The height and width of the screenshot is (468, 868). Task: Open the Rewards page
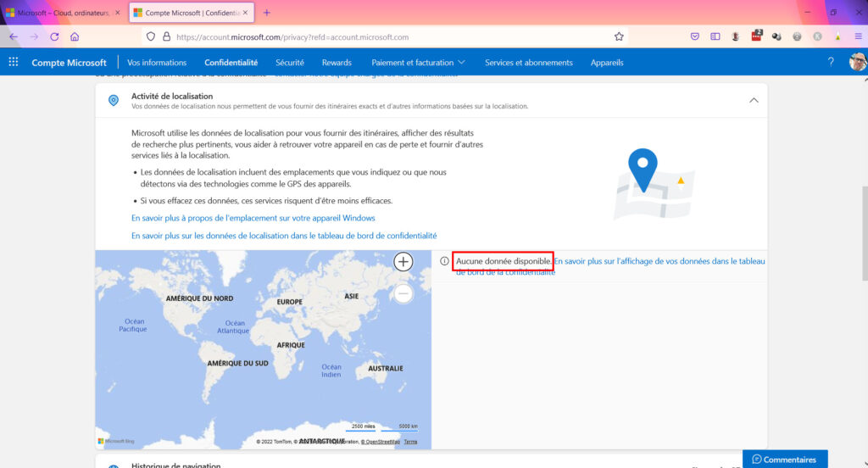coord(337,63)
